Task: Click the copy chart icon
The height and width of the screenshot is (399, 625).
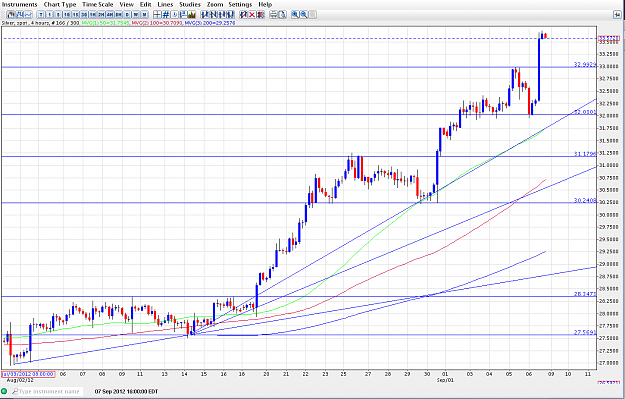Action: click(x=282, y=15)
